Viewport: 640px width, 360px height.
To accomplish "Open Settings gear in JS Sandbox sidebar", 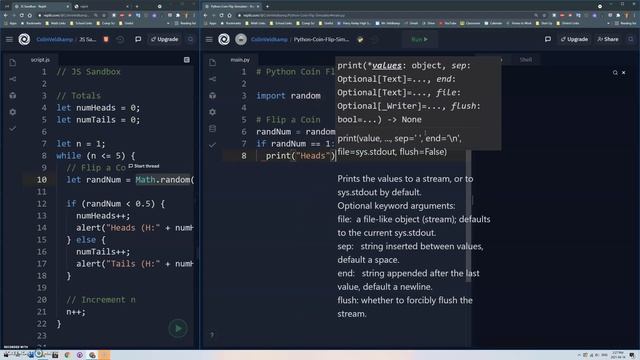I will click(x=13, y=112).
